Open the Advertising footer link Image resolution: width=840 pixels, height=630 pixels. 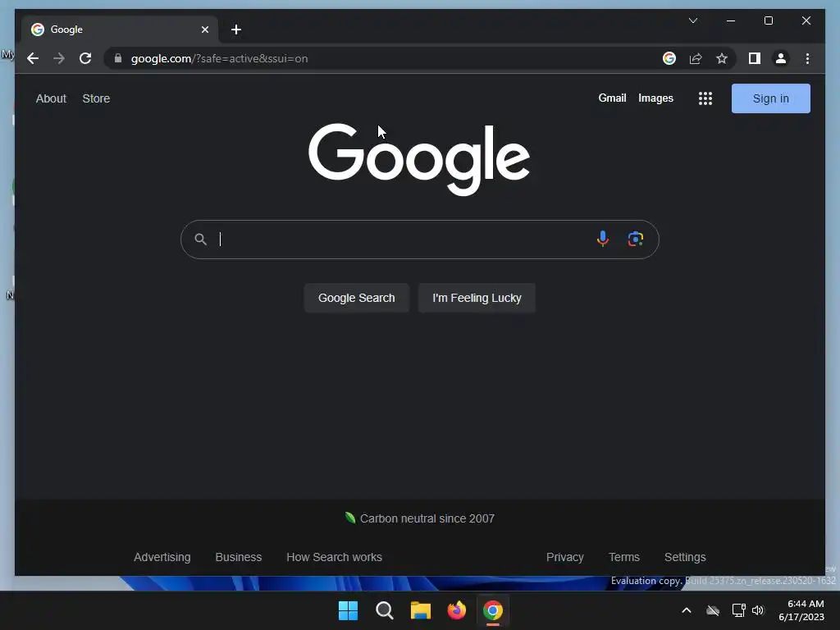point(162,557)
